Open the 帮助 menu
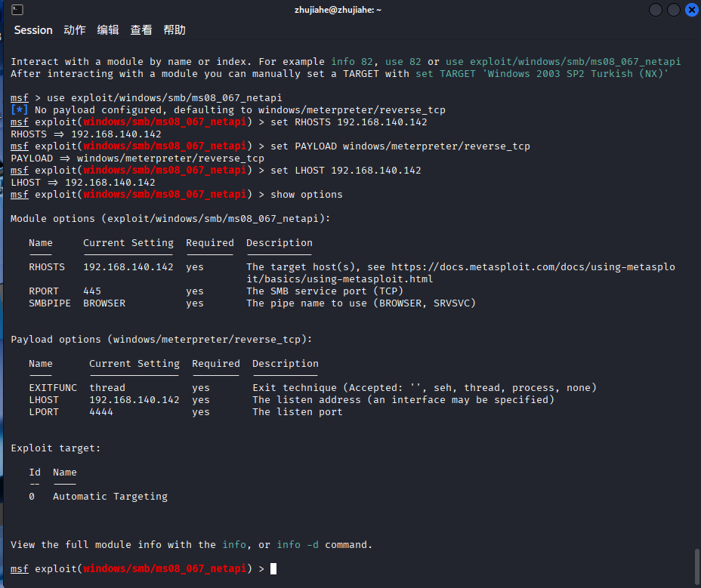 point(174,30)
